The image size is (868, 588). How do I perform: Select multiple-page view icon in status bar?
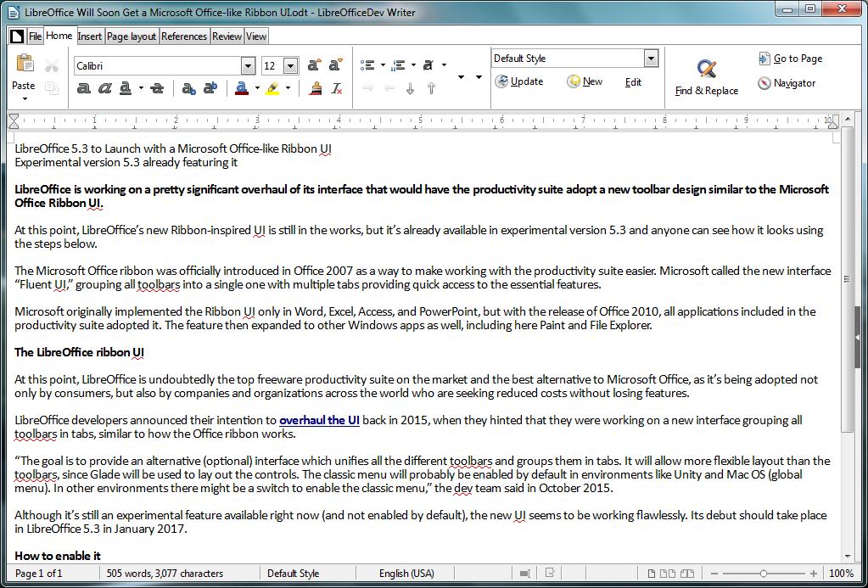pyautogui.click(x=668, y=574)
